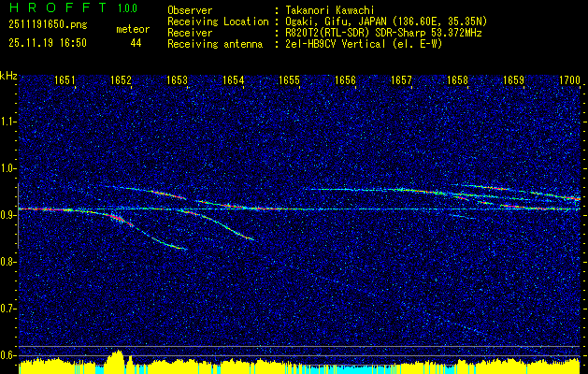This screenshot has height=374, width=588.
Task: Click the 0.6 kHz axis label
Action: click(x=7, y=355)
